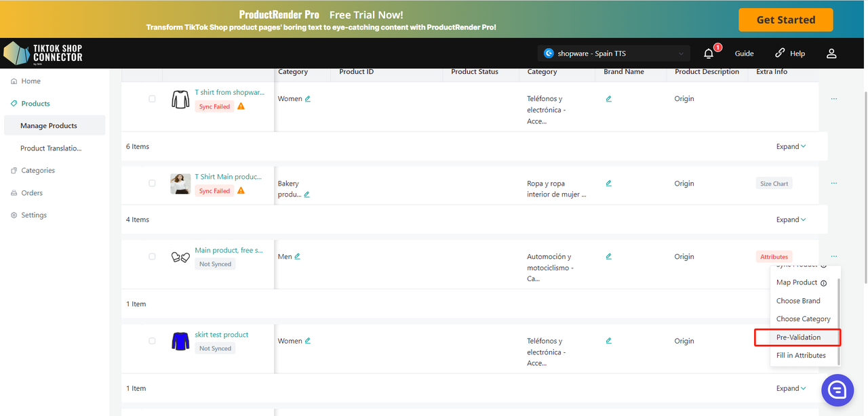Expand the 4 Items variant list
This screenshot has height=416, width=868.
point(791,220)
